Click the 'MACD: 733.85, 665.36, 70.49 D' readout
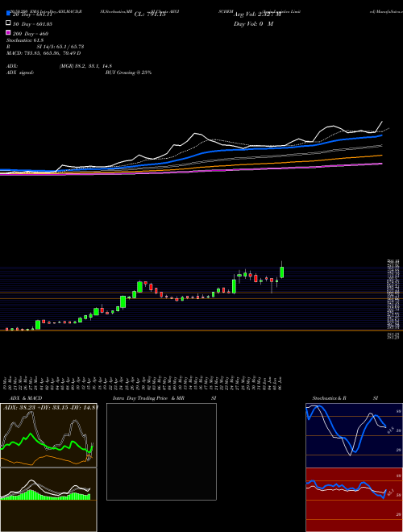 click(44, 53)
